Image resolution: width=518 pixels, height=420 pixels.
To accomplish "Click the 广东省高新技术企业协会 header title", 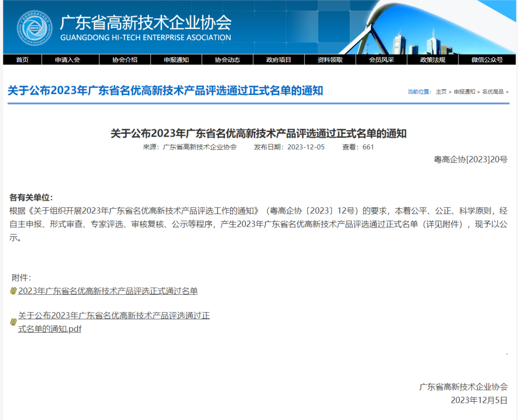I will pyautogui.click(x=145, y=23).
